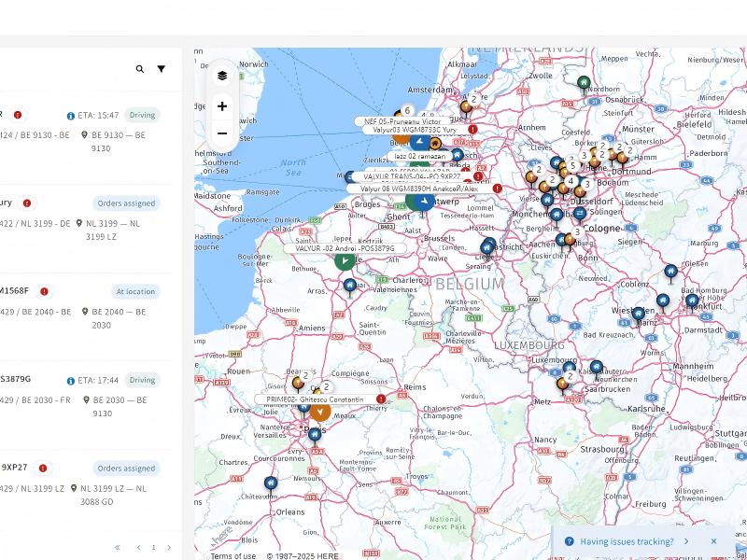This screenshot has height=560, width=747.
Task: Click the VALYUR -02 Andrei map label
Action: click(345, 248)
